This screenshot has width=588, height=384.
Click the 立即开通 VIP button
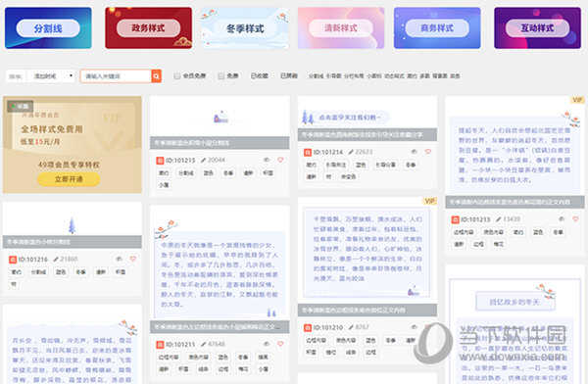[69, 179]
